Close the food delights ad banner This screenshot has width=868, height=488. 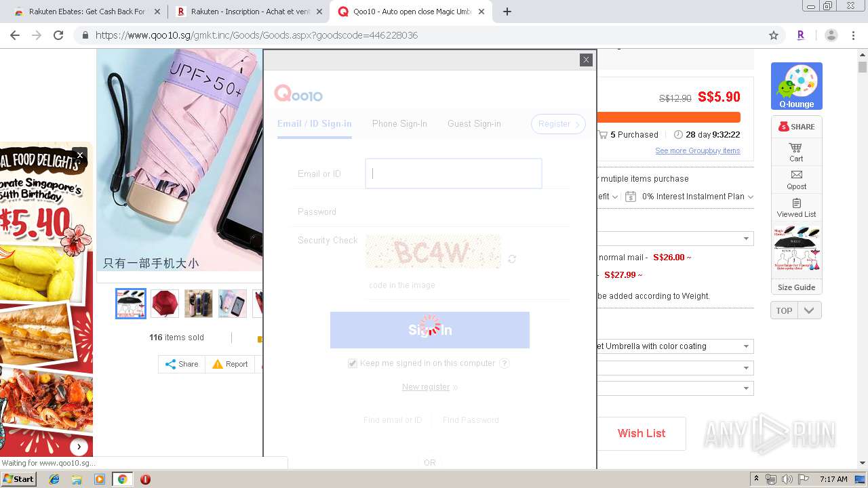coord(80,155)
